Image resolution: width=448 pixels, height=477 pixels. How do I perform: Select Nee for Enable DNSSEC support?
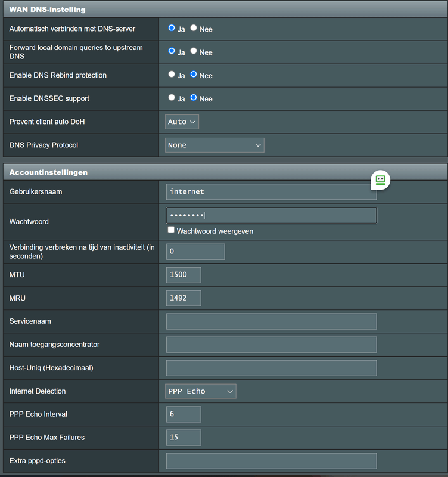pos(194,98)
